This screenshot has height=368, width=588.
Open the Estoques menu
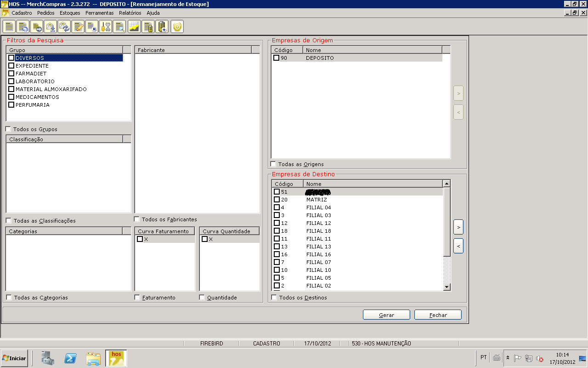point(70,13)
